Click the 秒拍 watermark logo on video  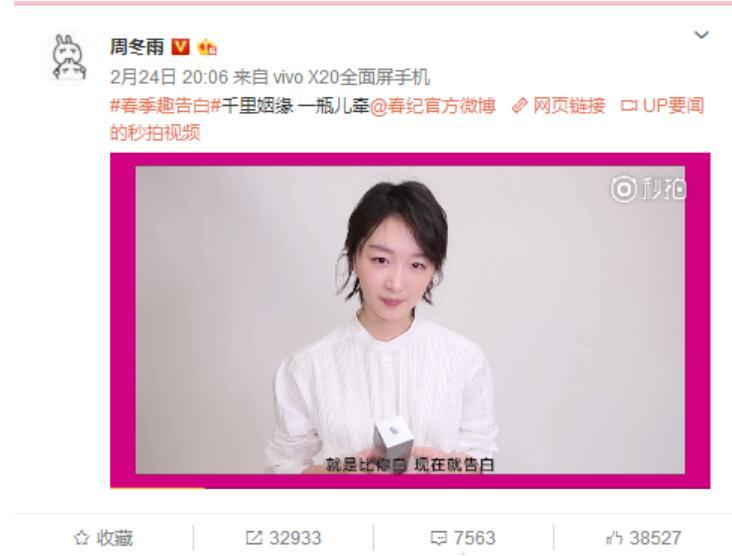tap(648, 189)
